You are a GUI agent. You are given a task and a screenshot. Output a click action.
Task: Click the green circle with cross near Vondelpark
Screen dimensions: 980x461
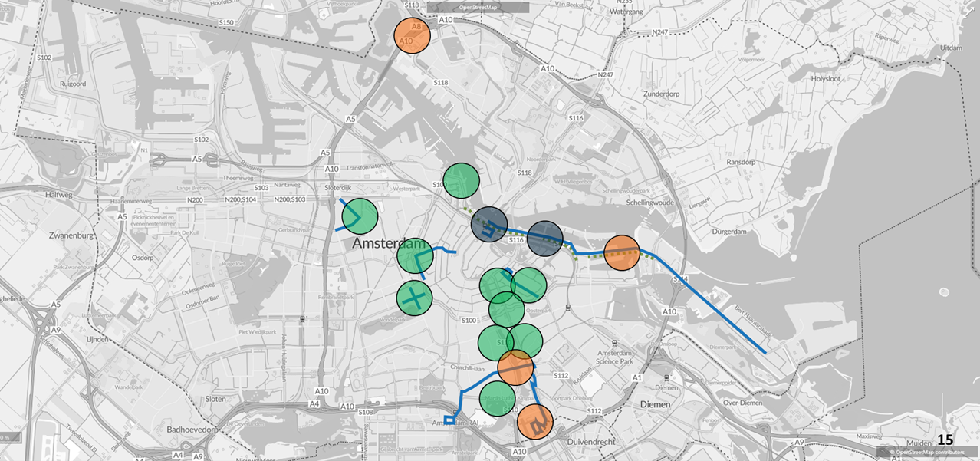coord(414,298)
